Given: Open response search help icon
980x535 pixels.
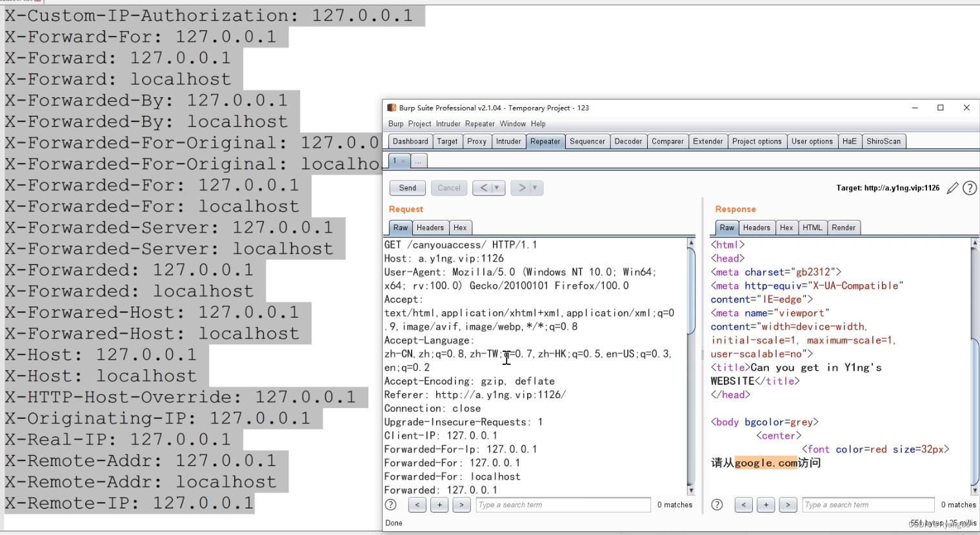Looking at the screenshot, I should click(717, 505).
